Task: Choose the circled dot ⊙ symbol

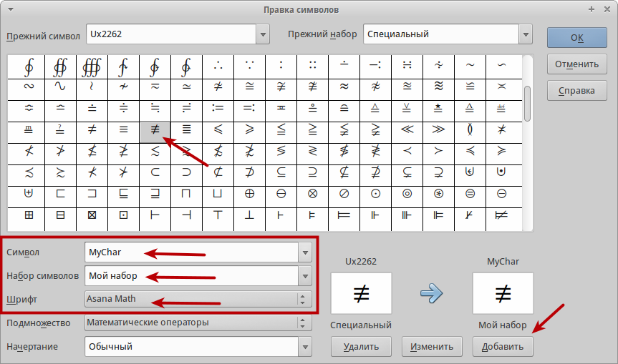Action: click(376, 194)
